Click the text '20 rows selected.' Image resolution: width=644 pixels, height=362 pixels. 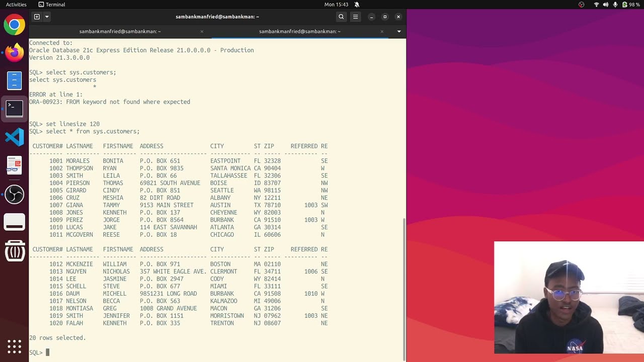tap(57, 338)
